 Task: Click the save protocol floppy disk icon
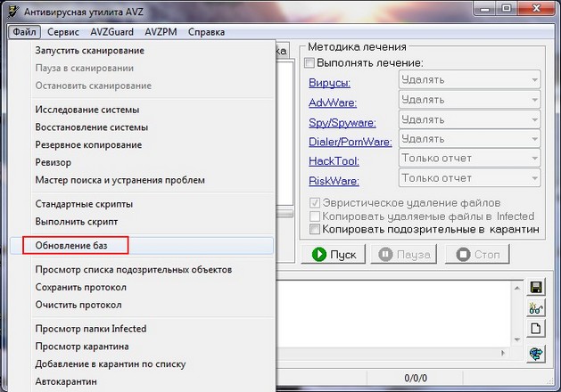(x=536, y=287)
